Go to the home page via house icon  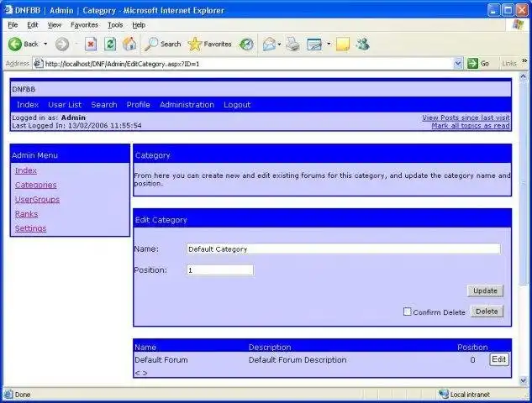coord(129,44)
